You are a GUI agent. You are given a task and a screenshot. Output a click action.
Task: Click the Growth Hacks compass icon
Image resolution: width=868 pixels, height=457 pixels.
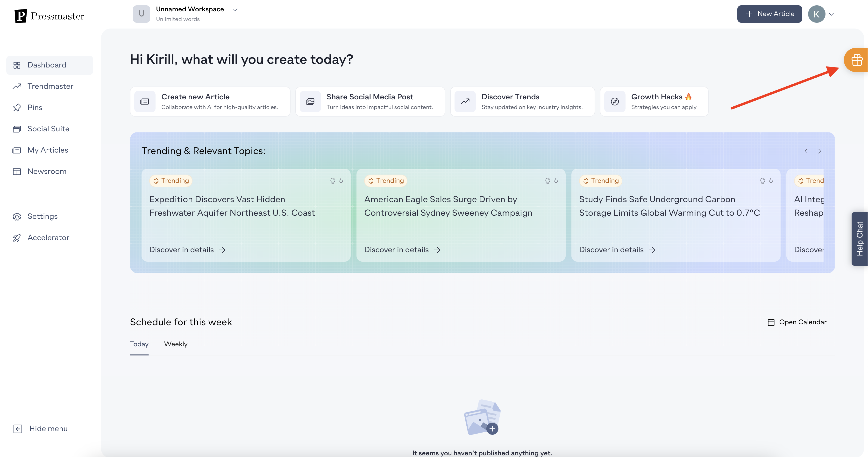pyautogui.click(x=615, y=102)
